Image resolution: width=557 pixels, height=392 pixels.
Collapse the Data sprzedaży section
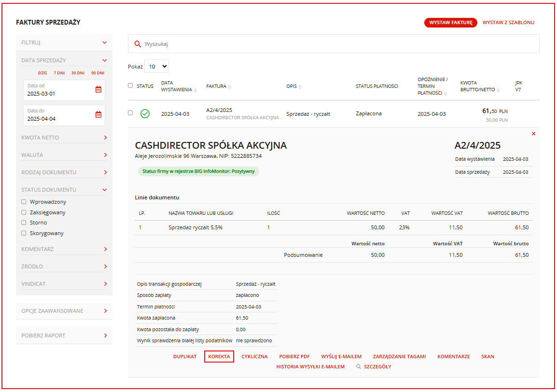tap(104, 60)
